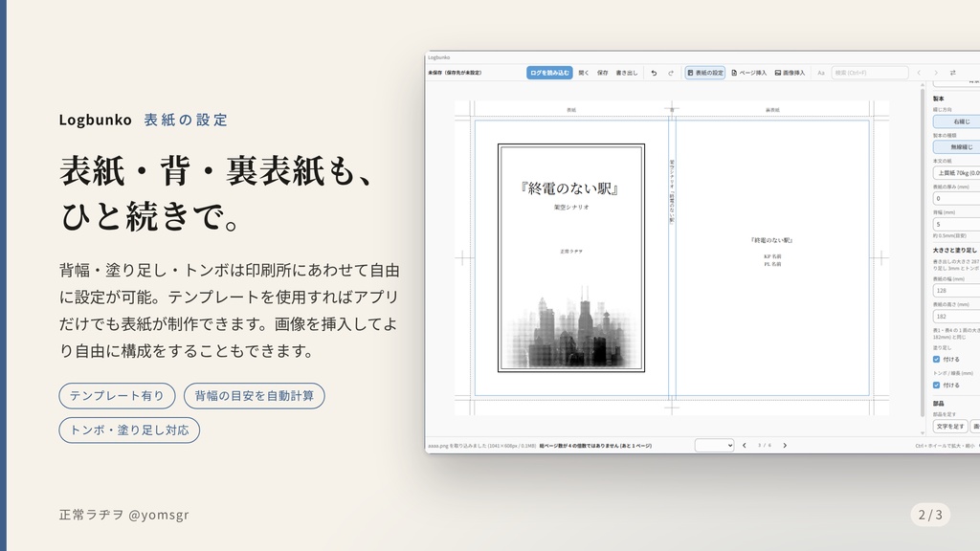The image size is (980, 551).
Task: Open the 本文の紙 paper dropdown
Action: point(957,172)
